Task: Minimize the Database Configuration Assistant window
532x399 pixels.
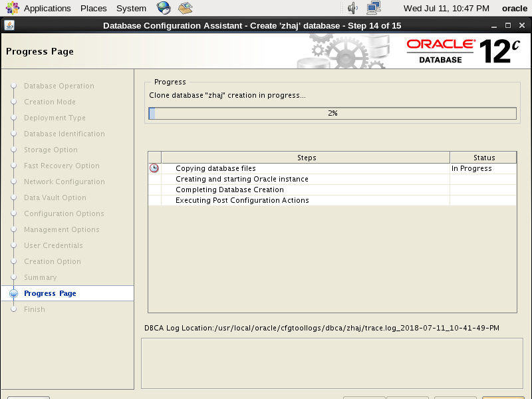Action: coord(494,25)
